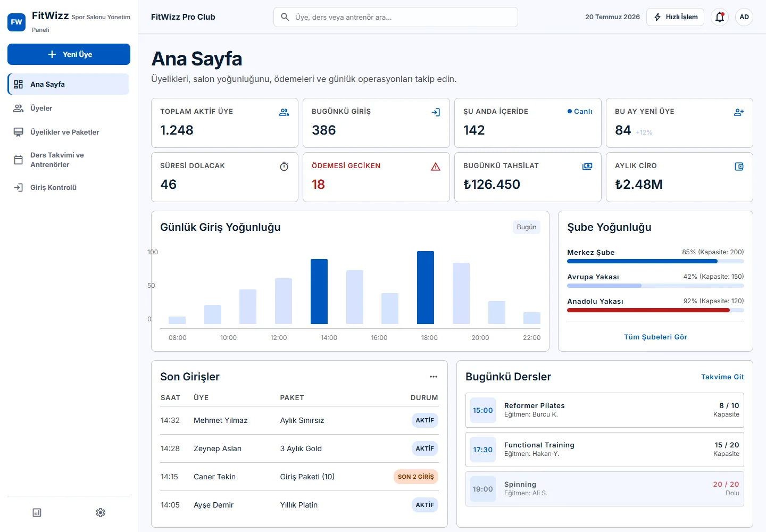The height and width of the screenshot is (532, 766).
Task: Click the +12% growth indicator
Action: [644, 132]
